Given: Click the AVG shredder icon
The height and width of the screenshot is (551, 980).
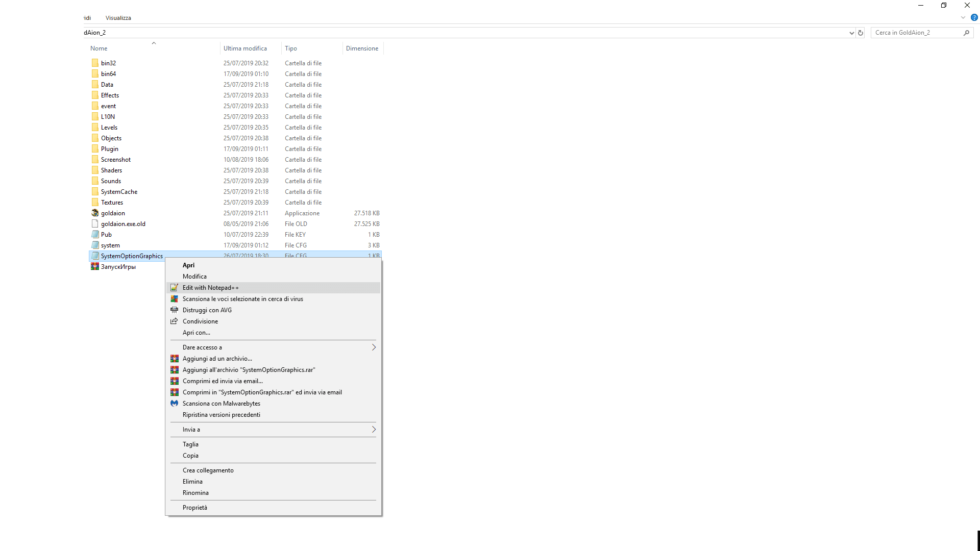Looking at the screenshot, I should click(174, 310).
